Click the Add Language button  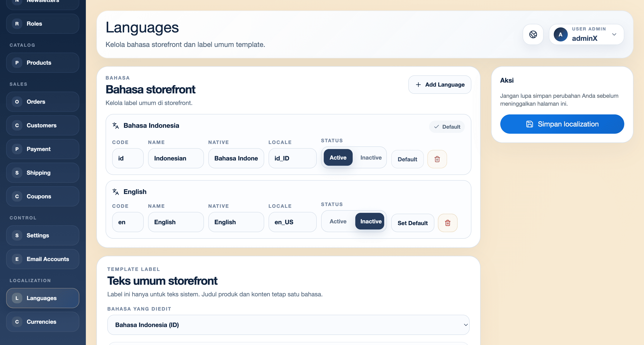click(x=440, y=85)
